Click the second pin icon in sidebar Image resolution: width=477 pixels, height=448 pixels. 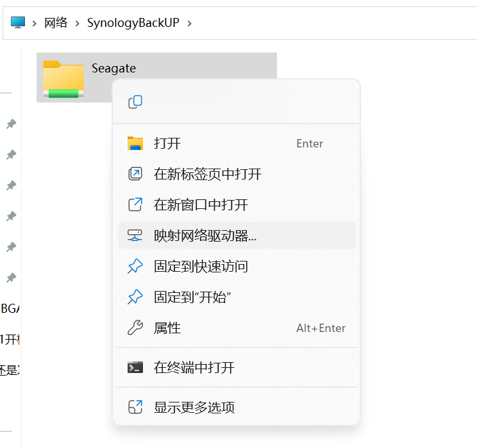tap(12, 154)
